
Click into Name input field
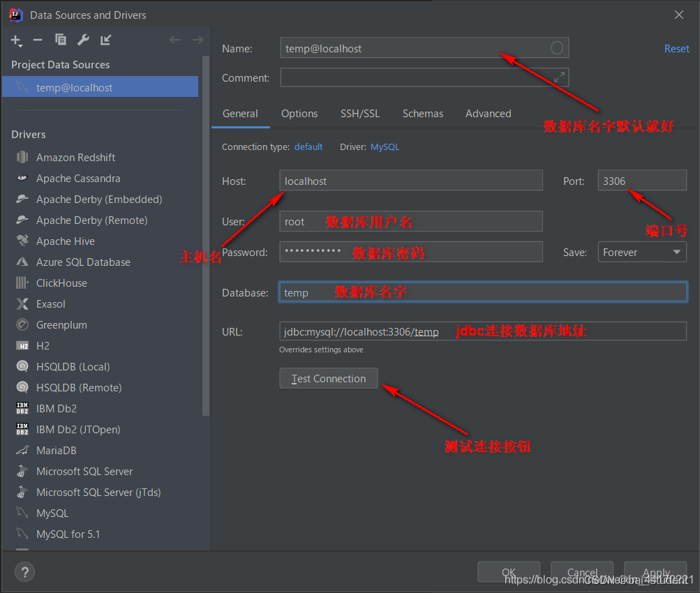424,47
